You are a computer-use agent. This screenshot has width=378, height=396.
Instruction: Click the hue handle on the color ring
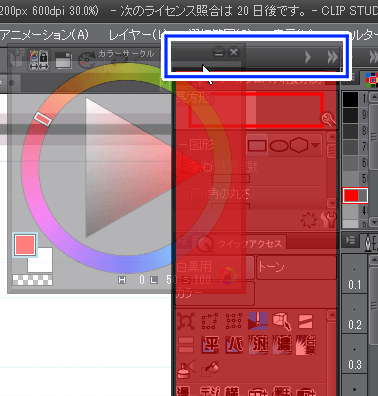[43, 119]
